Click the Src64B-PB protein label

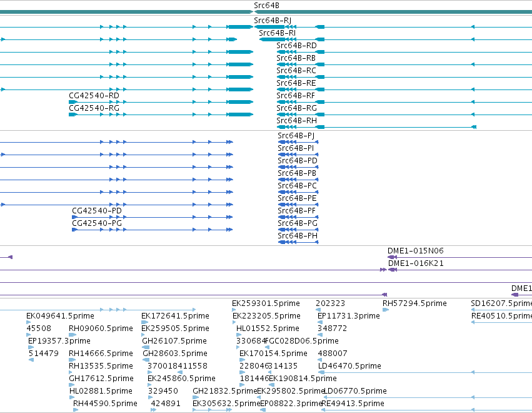(297, 173)
